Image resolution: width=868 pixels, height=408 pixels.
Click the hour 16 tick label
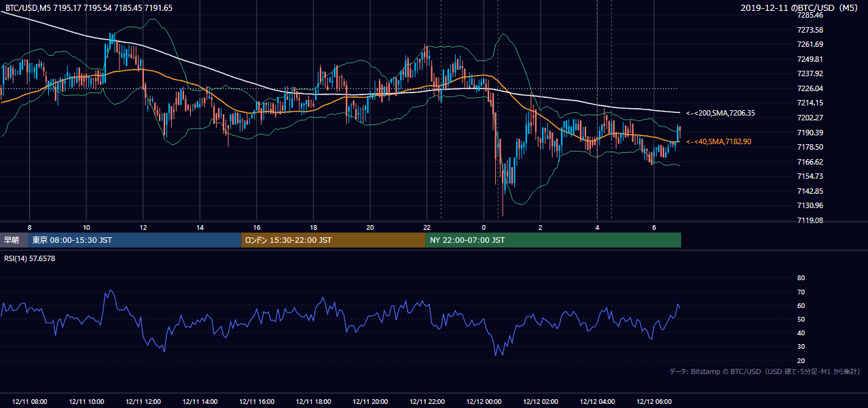tap(256, 227)
